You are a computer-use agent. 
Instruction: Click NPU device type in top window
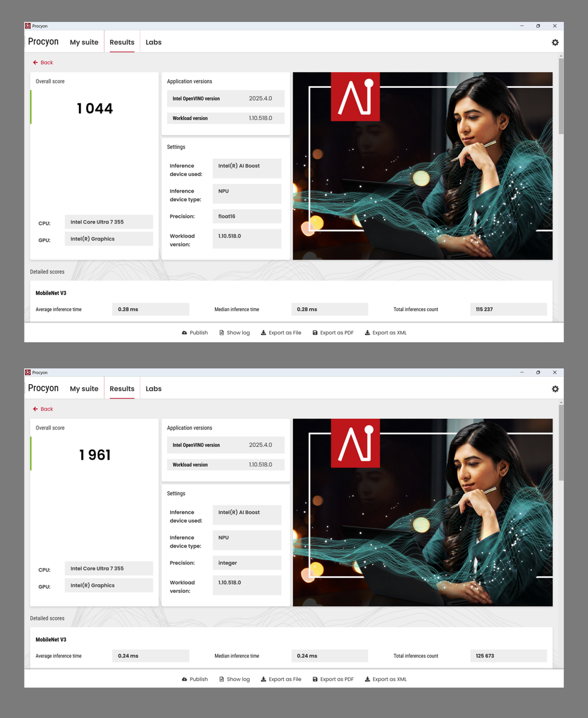coord(247,194)
